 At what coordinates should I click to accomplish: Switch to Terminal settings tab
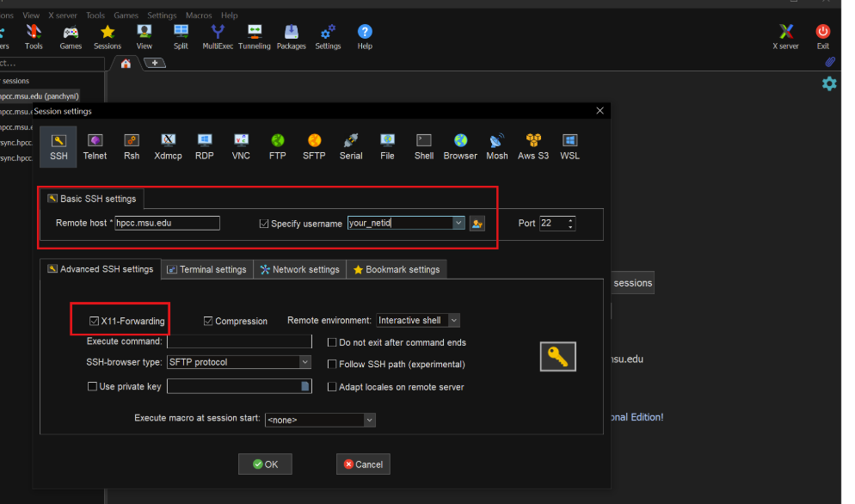(207, 269)
